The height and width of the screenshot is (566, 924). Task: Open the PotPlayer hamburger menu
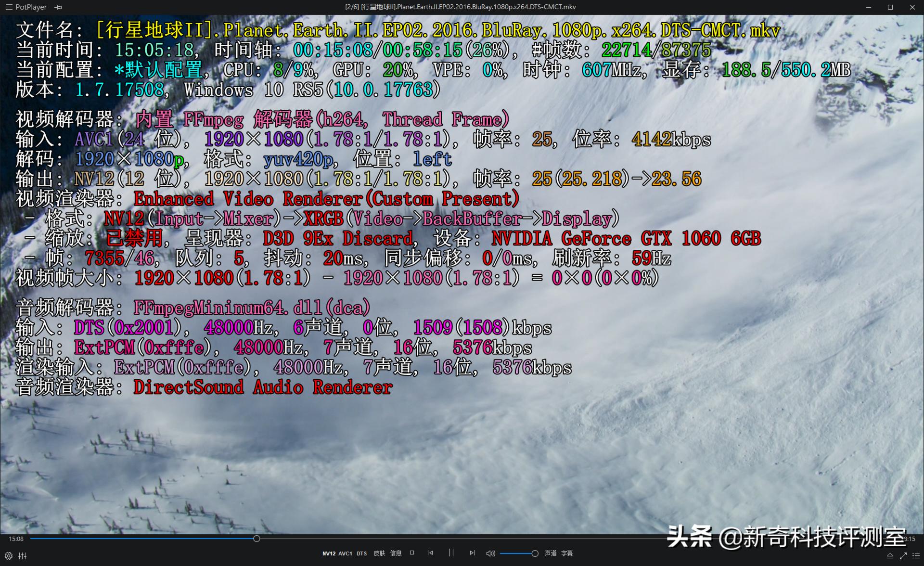coord(8,7)
